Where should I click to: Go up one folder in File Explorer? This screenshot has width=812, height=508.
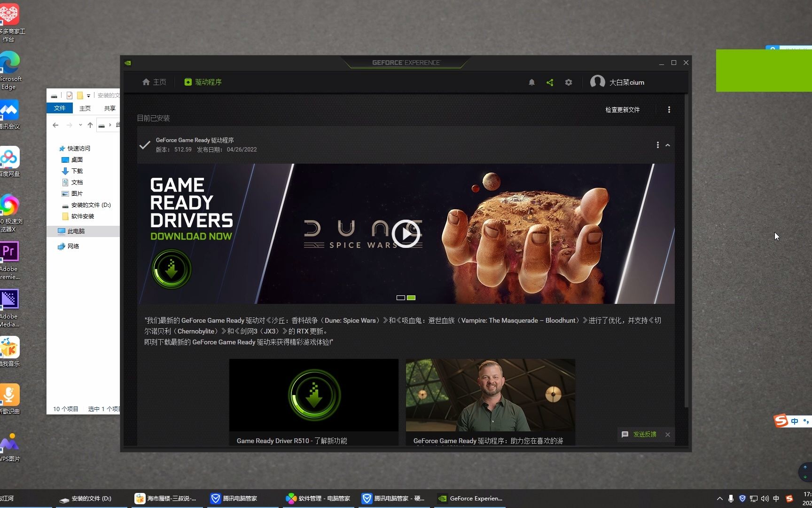tap(90, 125)
